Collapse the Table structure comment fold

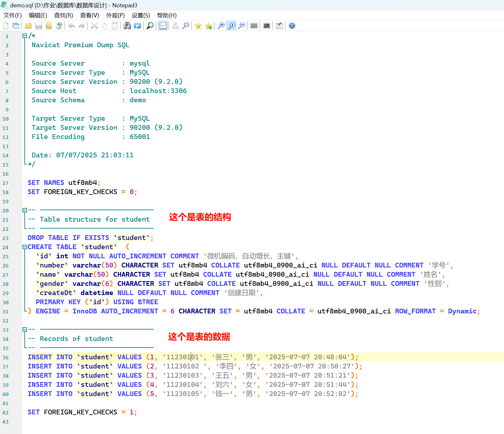(25, 210)
